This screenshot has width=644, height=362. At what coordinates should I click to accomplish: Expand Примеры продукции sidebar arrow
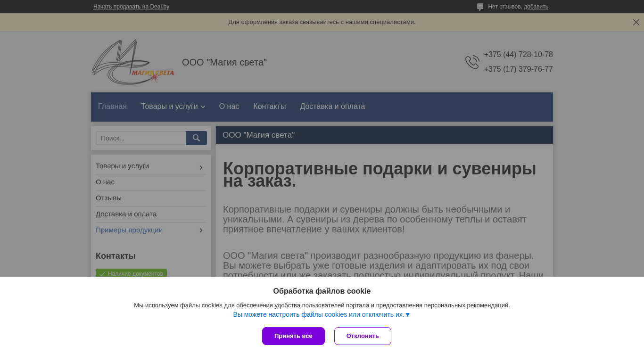coord(201,230)
